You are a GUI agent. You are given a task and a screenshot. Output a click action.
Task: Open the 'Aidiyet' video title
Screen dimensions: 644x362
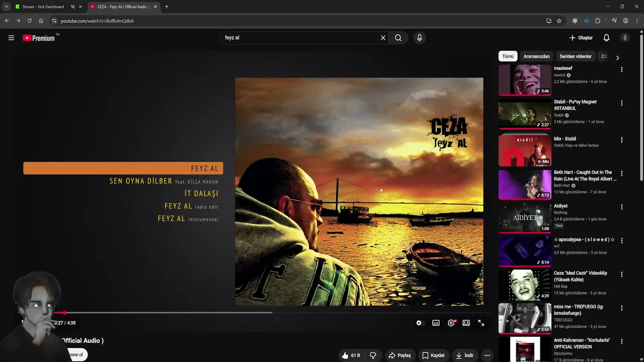pos(561,206)
